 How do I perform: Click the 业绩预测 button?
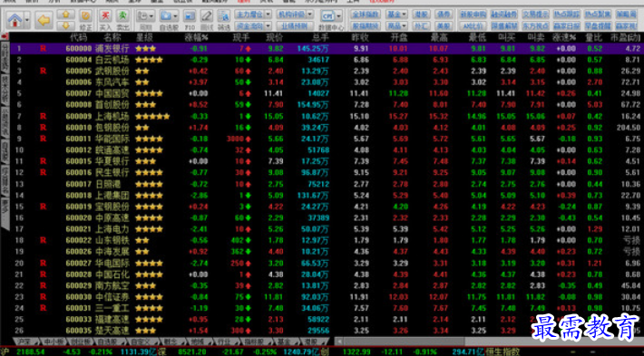[x=295, y=26]
